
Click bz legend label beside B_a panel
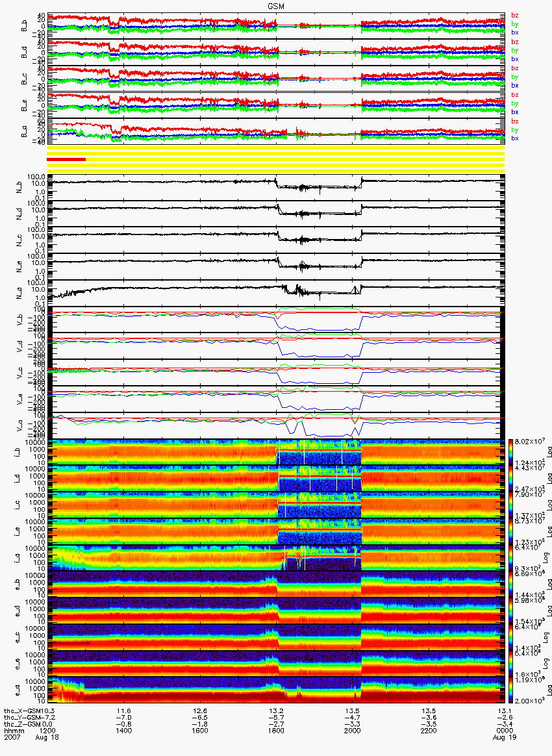point(515,121)
